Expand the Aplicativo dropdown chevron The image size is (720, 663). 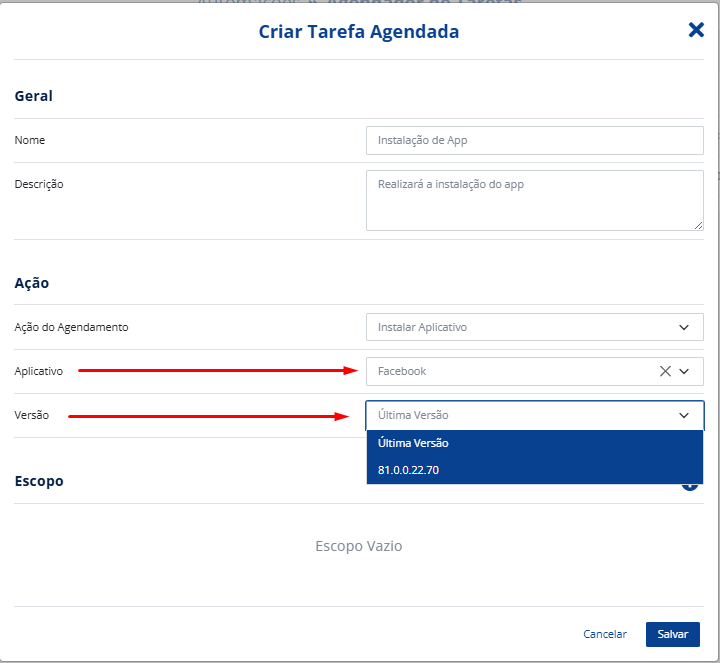[x=685, y=371]
